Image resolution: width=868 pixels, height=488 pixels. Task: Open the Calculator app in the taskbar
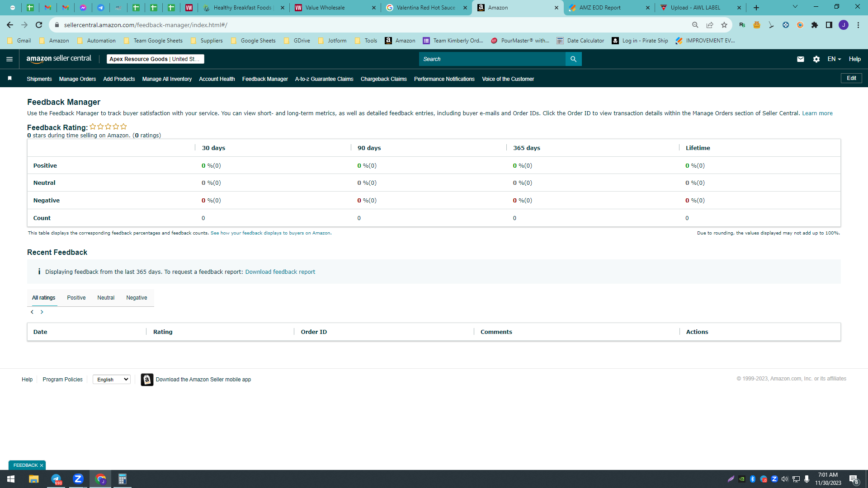pyautogui.click(x=122, y=479)
